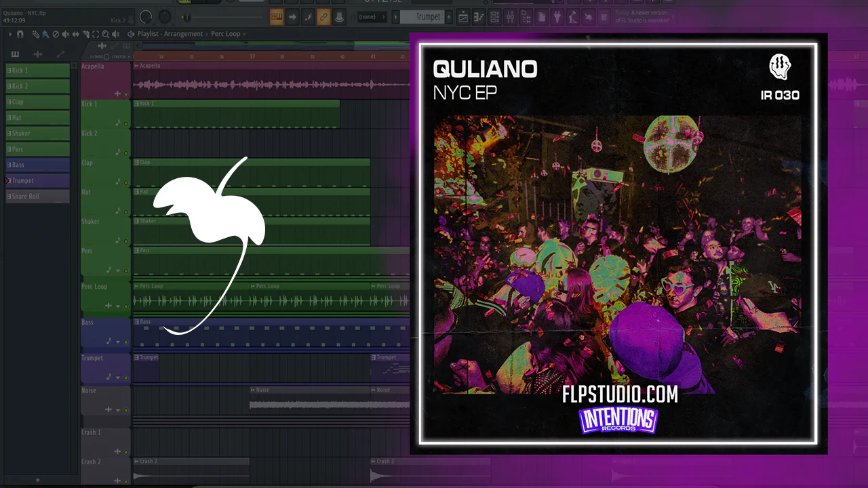Adjust the master volume knob
868x488 pixels.
[146, 16]
